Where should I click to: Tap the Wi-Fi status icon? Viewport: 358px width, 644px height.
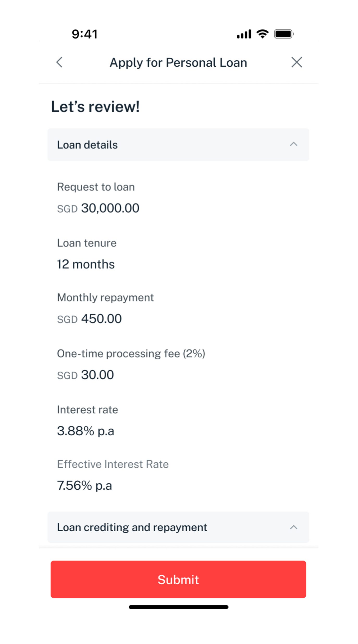point(262,34)
